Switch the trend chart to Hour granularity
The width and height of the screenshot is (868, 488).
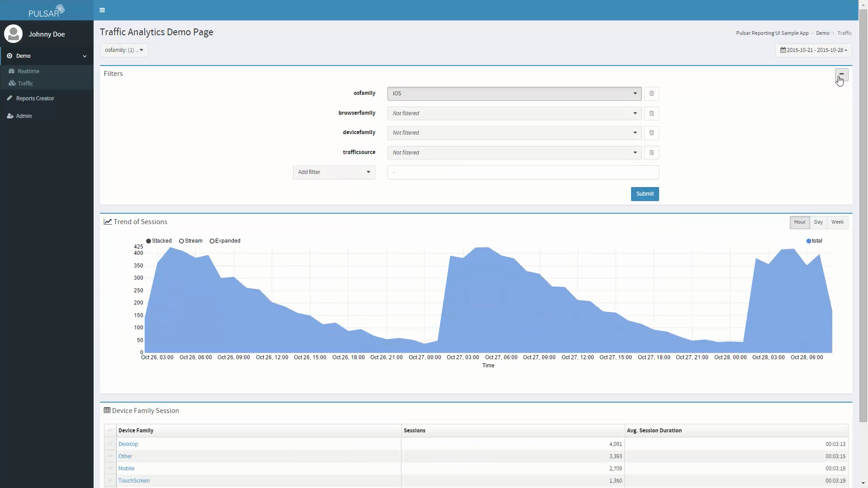tap(800, 222)
